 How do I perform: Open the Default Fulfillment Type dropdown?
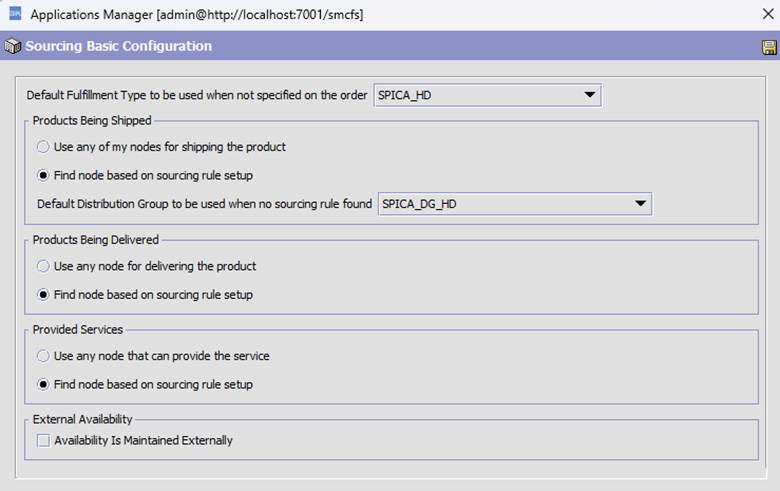pyautogui.click(x=589, y=96)
